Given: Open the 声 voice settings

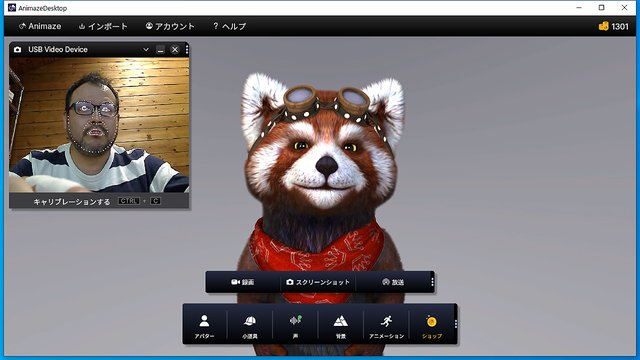Looking at the screenshot, I should tap(295, 326).
